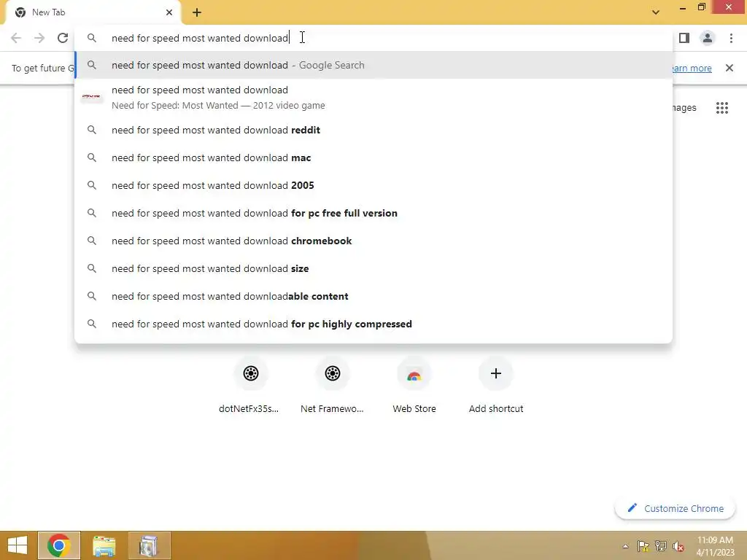Dismiss the info bar with X
Viewport: 747px width, 560px height.
(x=729, y=68)
